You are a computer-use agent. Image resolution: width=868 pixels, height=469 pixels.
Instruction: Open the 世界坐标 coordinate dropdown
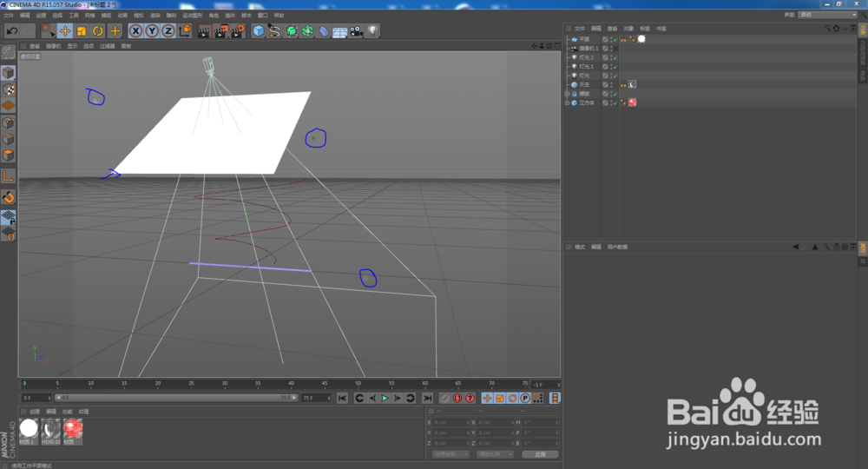click(x=450, y=454)
